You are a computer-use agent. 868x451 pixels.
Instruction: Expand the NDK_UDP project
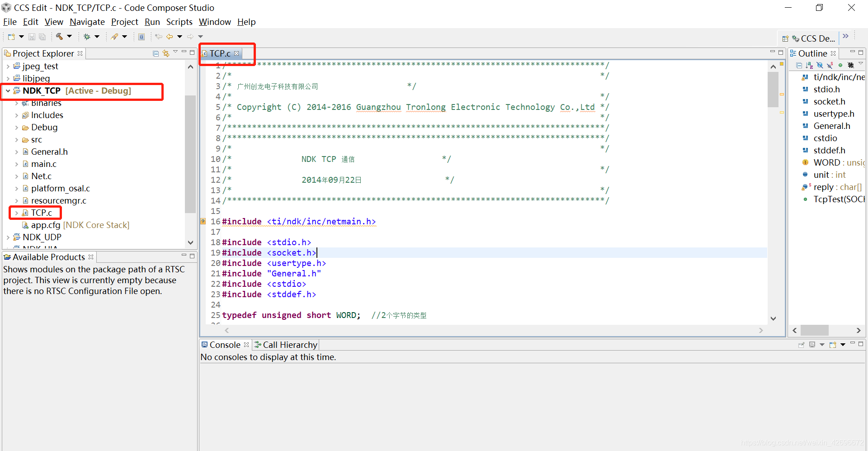[x=8, y=237]
